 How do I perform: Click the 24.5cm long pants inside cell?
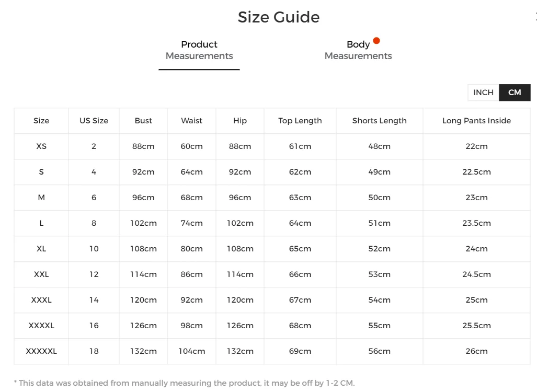point(476,274)
